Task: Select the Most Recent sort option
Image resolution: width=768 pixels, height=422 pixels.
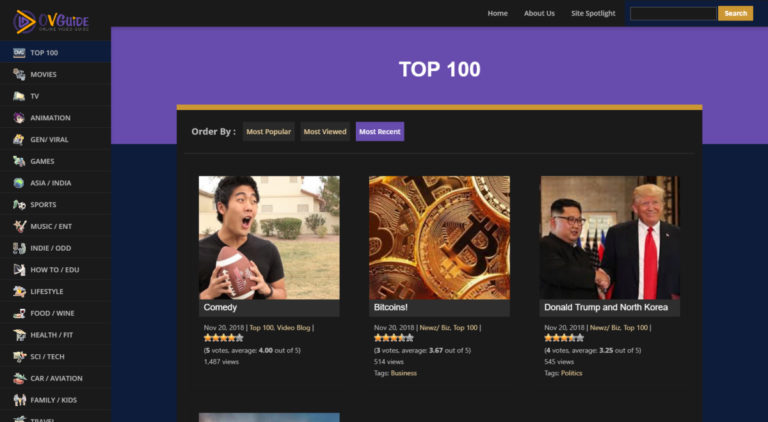Action: pos(380,132)
